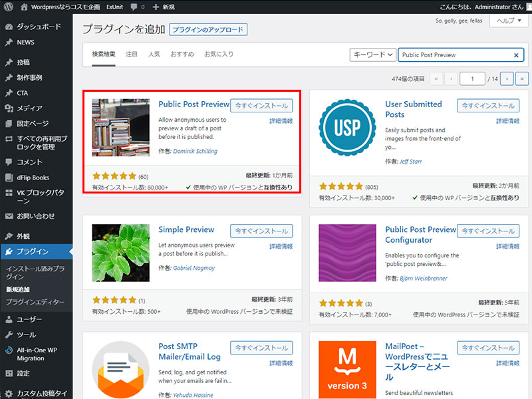Click プラグインのアップロード upload button
The image size is (532, 399).
coord(208,29)
